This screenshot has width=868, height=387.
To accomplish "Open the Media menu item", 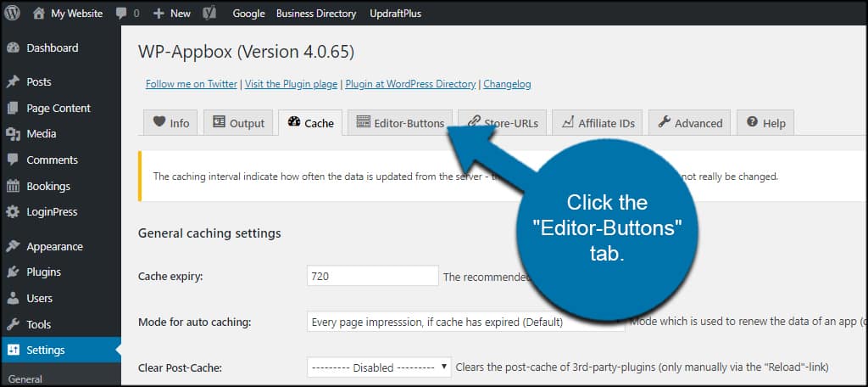I will pyautogui.click(x=60, y=133).
